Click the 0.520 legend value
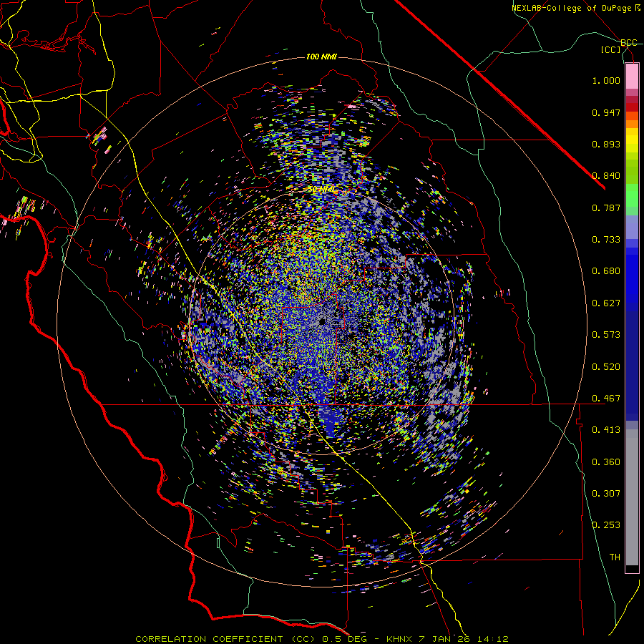This screenshot has width=644, height=644. click(606, 367)
